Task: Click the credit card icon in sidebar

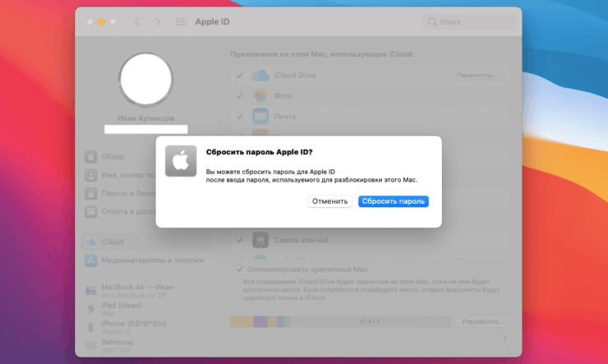Action: click(90, 212)
